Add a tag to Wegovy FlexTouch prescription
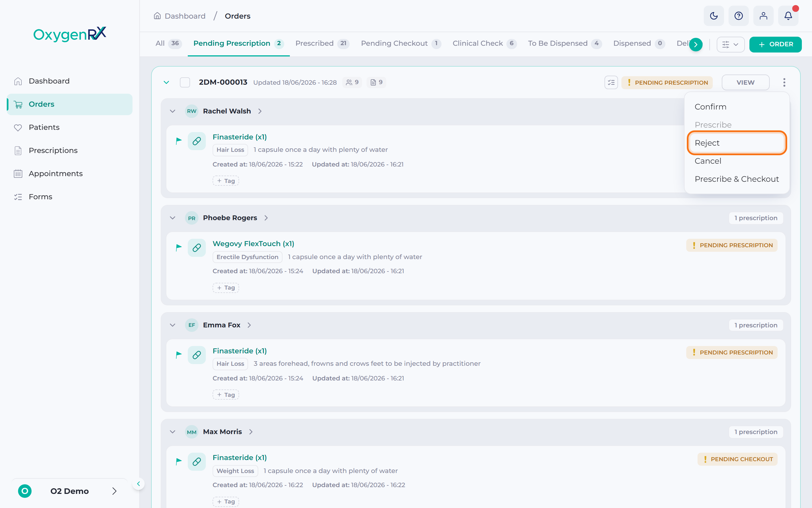The height and width of the screenshot is (508, 812). 226,288
